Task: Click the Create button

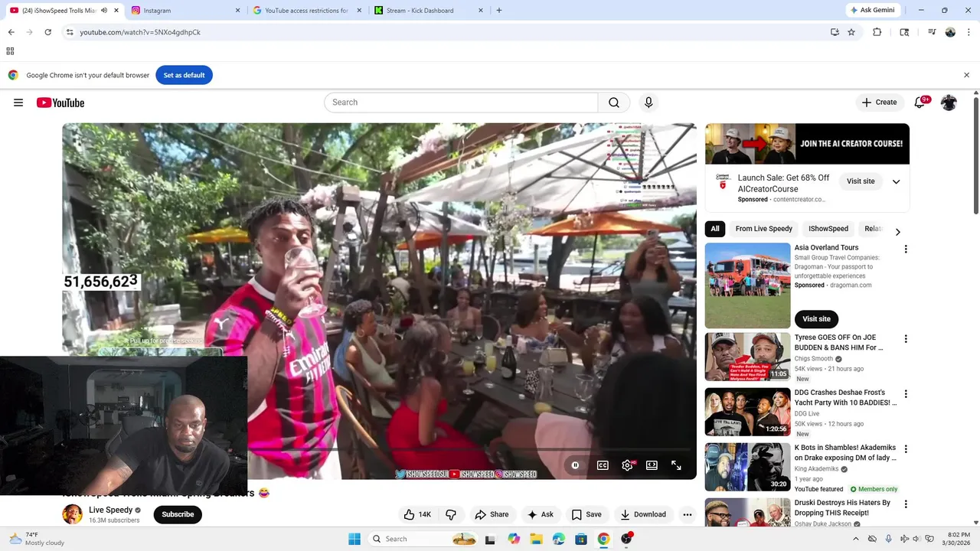Action: (x=879, y=103)
